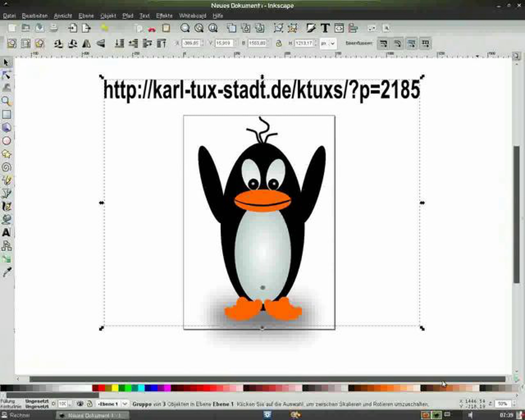Toggle scale stroke width affect button
Viewport: 525px width, 420px height.
tap(383, 44)
